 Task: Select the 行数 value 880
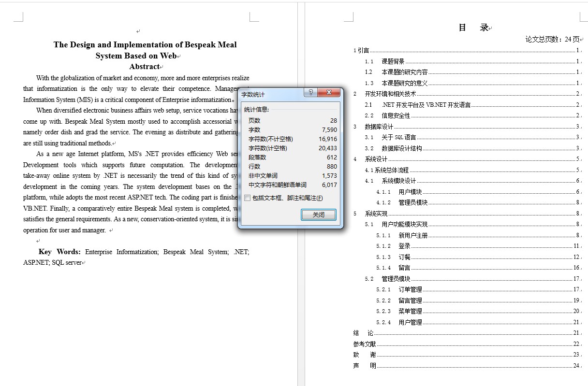pos(332,167)
